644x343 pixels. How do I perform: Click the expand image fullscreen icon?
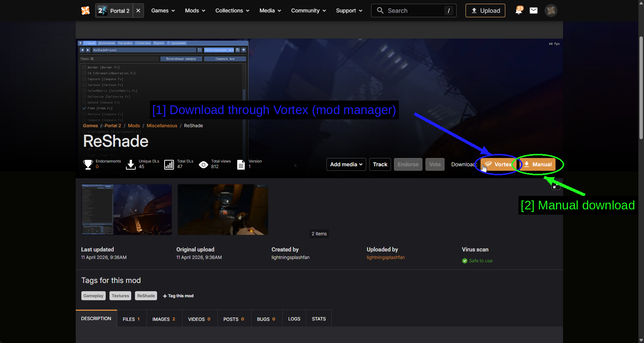556,185
